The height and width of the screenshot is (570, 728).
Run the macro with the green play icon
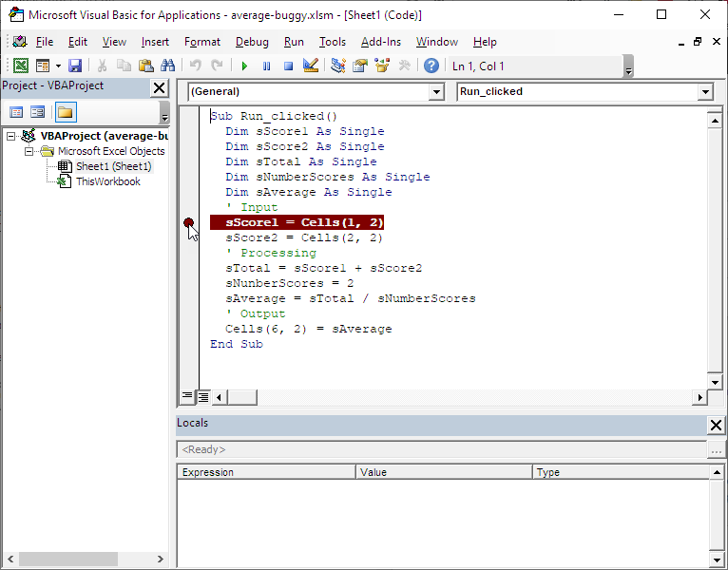[244, 66]
